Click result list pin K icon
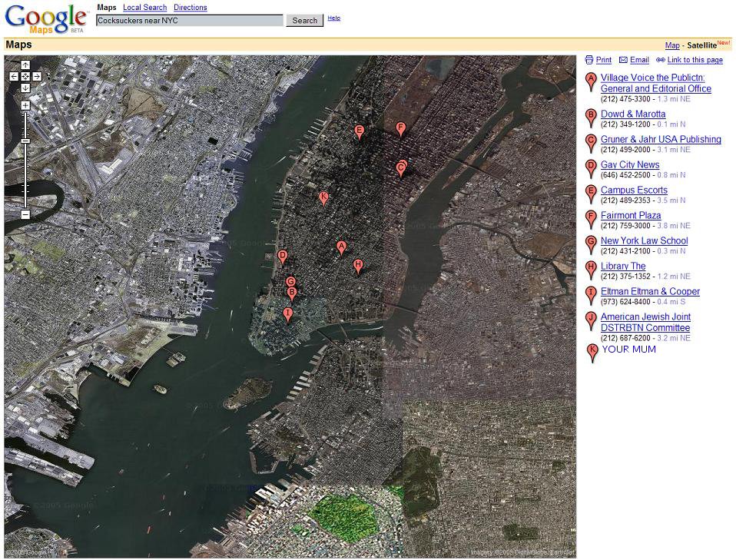The height and width of the screenshot is (560, 736). pos(592,353)
